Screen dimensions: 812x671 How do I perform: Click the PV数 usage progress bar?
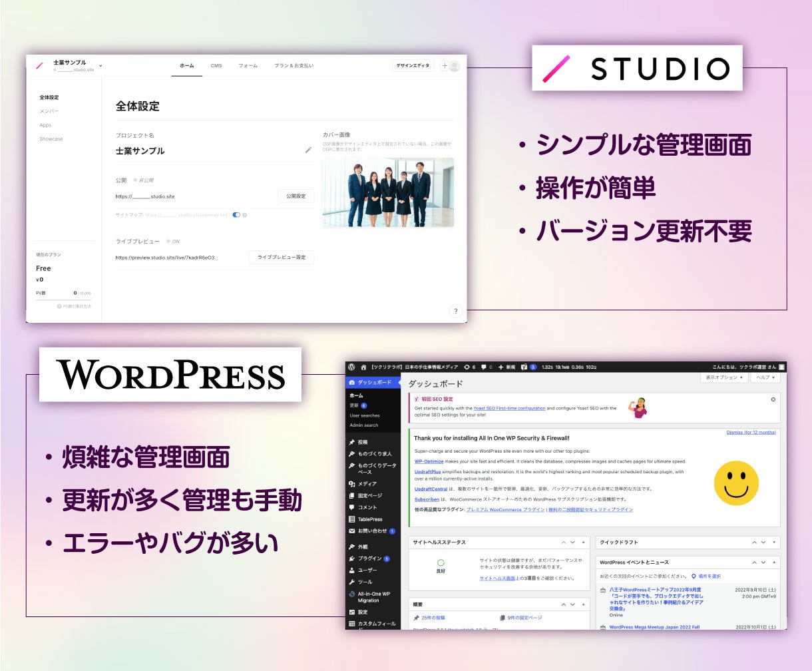64,300
